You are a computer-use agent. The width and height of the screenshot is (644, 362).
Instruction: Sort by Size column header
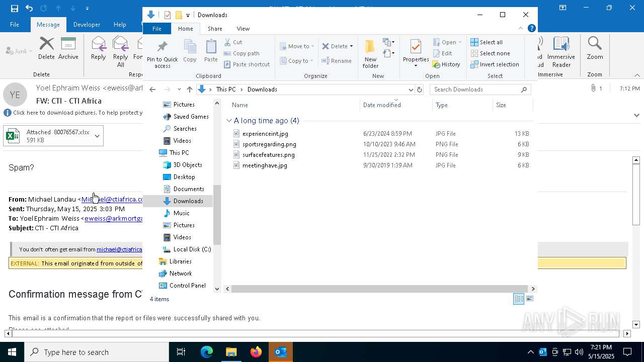pyautogui.click(x=513, y=105)
